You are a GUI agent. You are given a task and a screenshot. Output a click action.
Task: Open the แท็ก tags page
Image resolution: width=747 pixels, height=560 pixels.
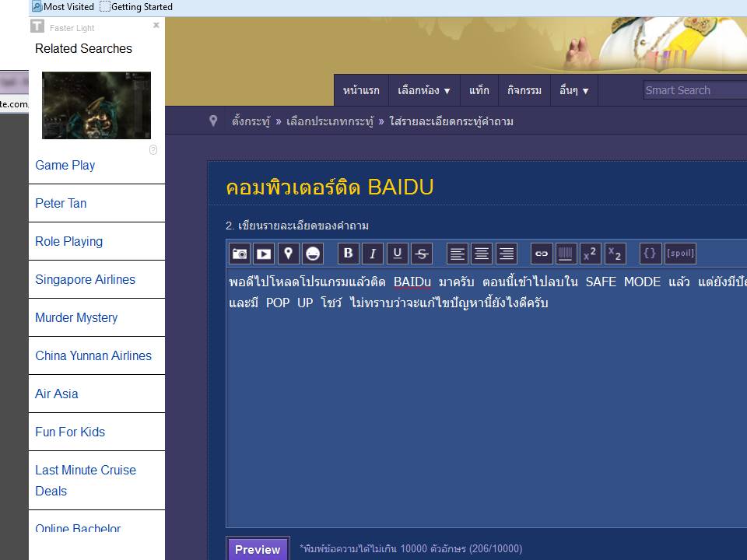[479, 90]
